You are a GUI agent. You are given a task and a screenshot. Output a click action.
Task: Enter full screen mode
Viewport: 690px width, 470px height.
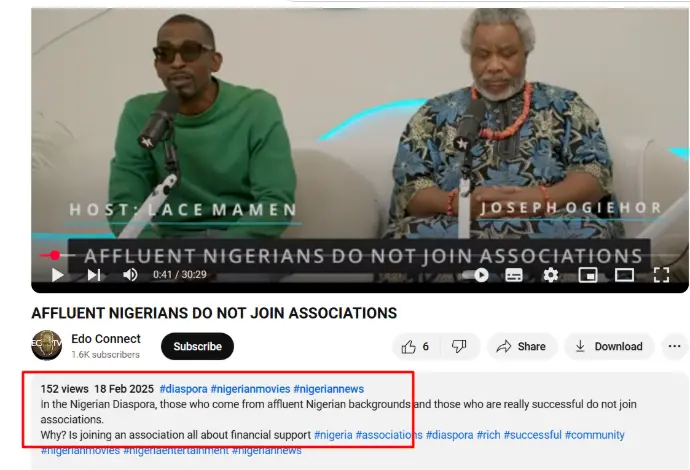click(x=661, y=275)
